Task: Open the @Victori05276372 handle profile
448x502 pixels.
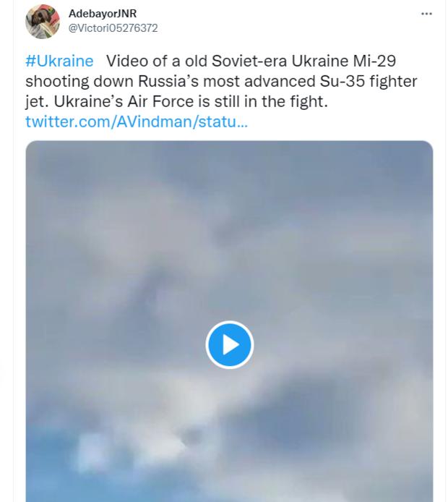Action: click(x=113, y=28)
